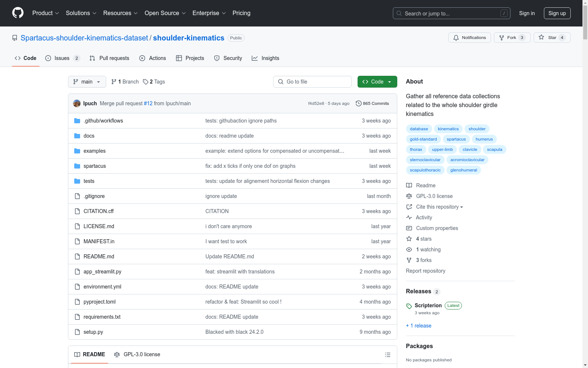Click the Sign in link
Screen dimensions: 588x368
pos(527,13)
